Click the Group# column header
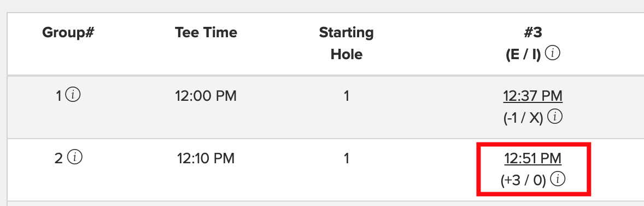The image size is (644, 206). (x=68, y=32)
